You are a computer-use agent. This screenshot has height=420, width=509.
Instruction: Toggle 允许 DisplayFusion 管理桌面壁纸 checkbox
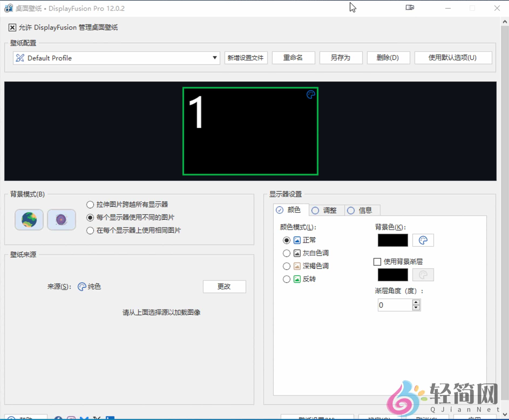pyautogui.click(x=12, y=27)
